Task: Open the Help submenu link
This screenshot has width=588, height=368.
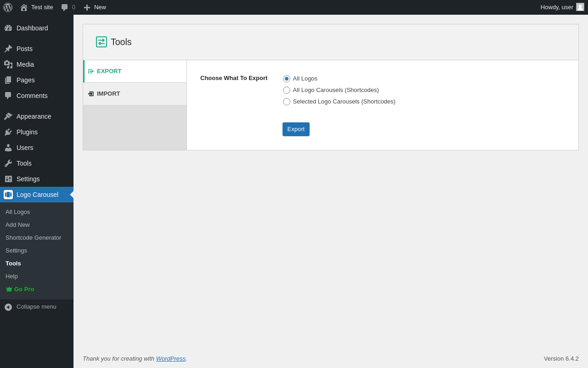Action: [x=11, y=276]
